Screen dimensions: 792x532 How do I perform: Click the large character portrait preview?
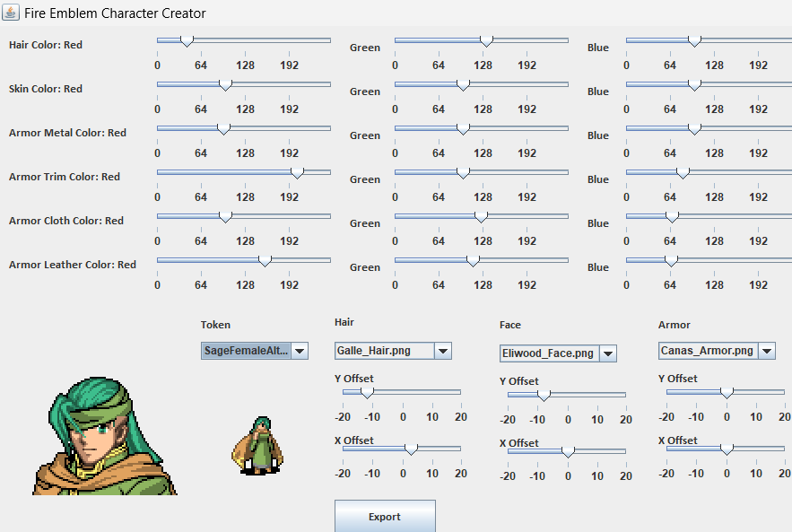105,435
